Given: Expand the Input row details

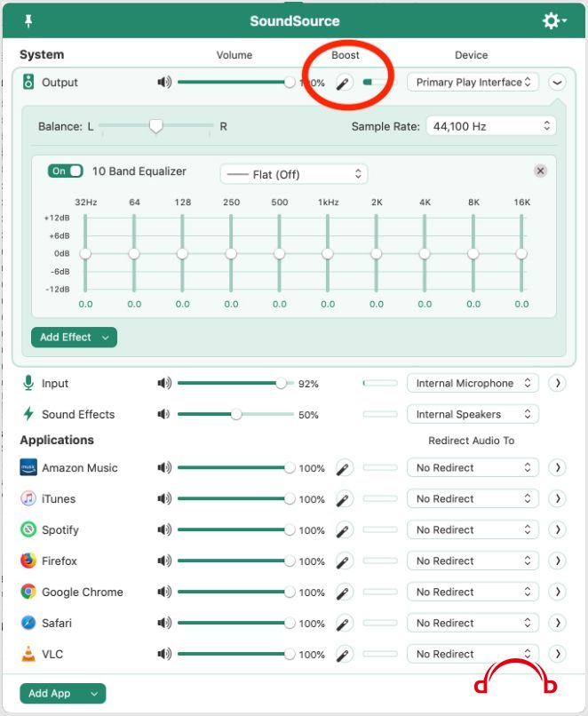Looking at the screenshot, I should pos(558,383).
